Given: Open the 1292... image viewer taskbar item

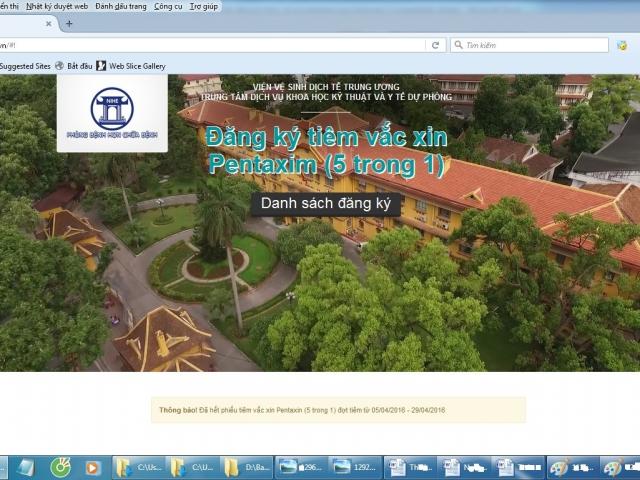Looking at the screenshot, I should 356,468.
